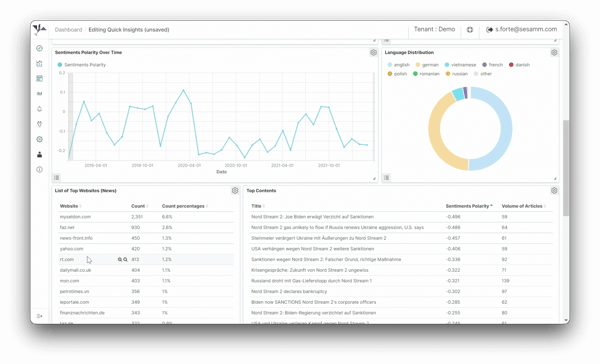This screenshot has height=364, width=600.
Task: Expand the sidebar with the bottom collapse icon
Action: click(x=39, y=316)
